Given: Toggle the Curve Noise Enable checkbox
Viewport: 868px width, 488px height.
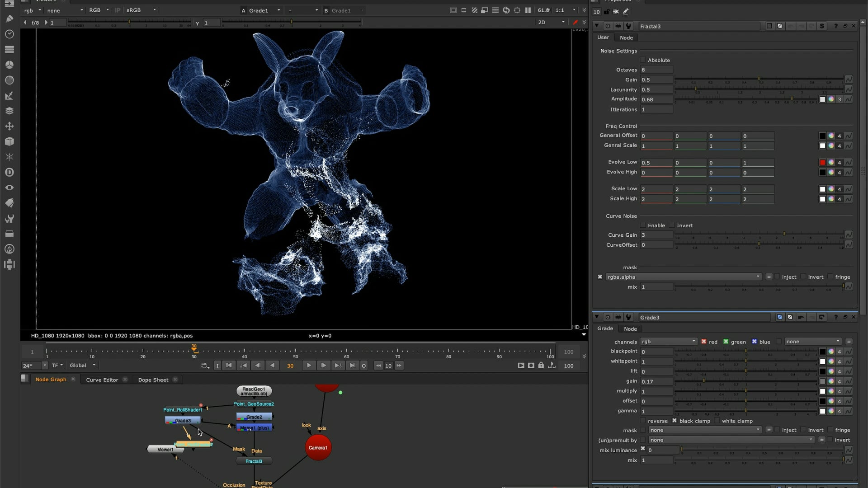Looking at the screenshot, I should pyautogui.click(x=643, y=225).
